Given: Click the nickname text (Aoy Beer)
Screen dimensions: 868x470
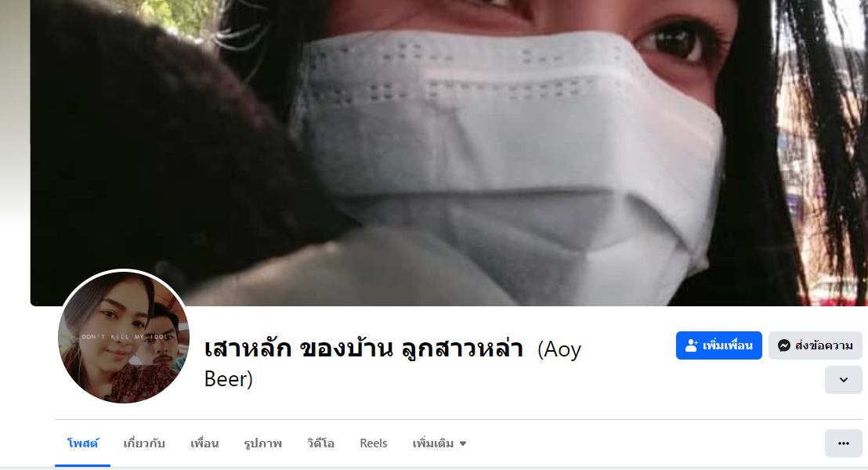Looking at the screenshot, I should [392, 363].
